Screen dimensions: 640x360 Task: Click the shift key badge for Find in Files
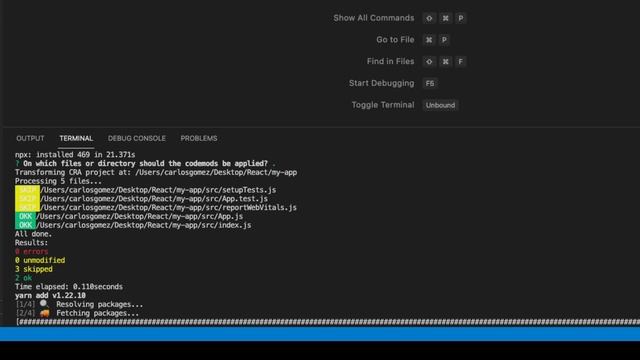(429, 62)
